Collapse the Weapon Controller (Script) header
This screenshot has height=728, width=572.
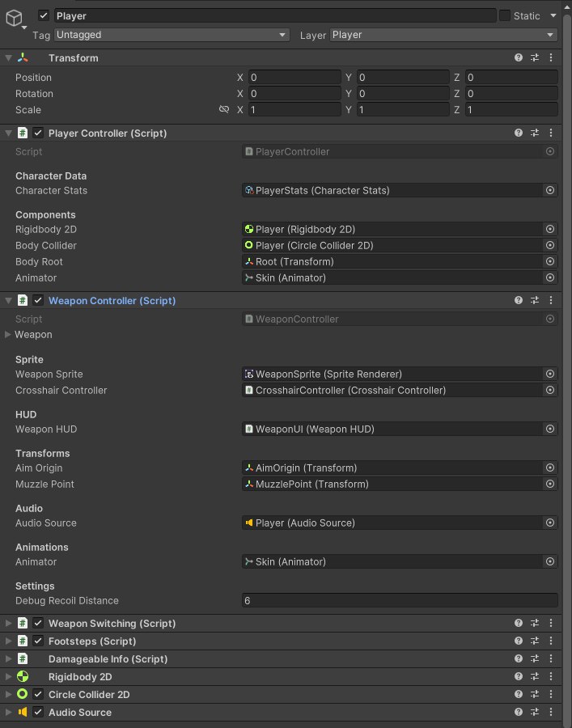tap(8, 300)
